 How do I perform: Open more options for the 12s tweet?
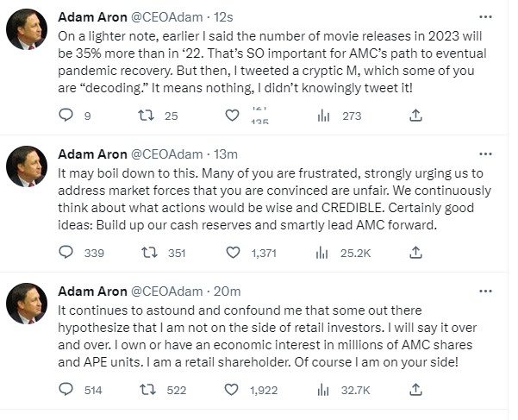(486, 16)
